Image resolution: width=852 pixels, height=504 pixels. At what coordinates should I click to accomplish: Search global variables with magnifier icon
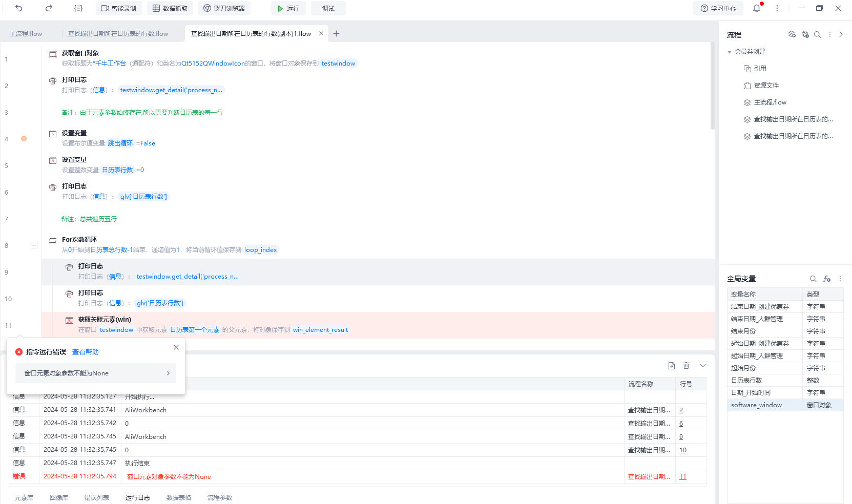[813, 279]
